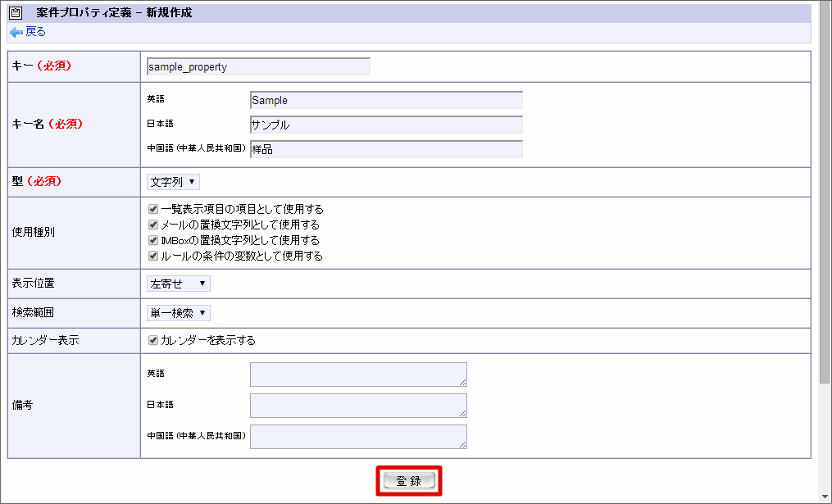This screenshot has width=832, height=504.
Task: Focus the 日本語 key name field containing サンプル
Action: click(386, 125)
